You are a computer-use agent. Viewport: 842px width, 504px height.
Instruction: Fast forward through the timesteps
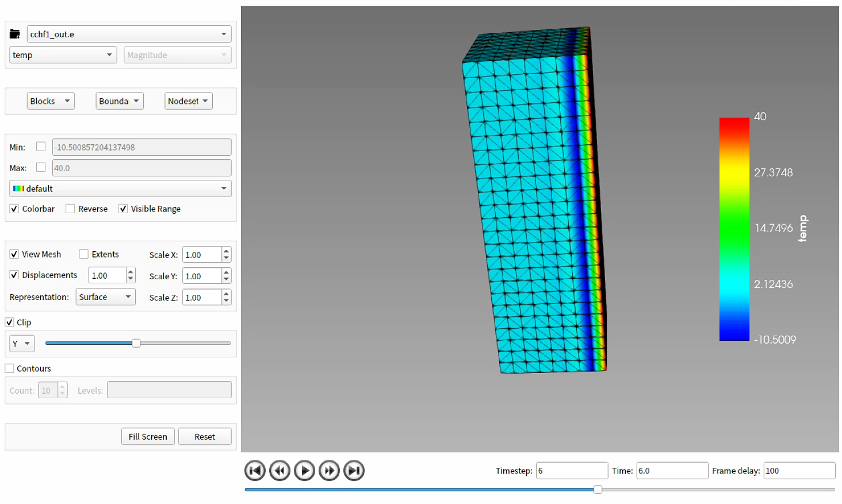pyautogui.click(x=329, y=470)
